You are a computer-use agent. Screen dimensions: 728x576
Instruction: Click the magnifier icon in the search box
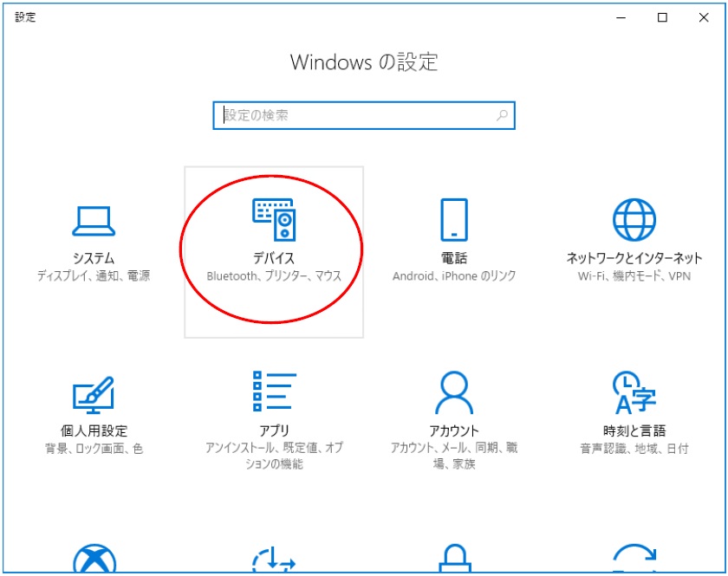point(502,115)
